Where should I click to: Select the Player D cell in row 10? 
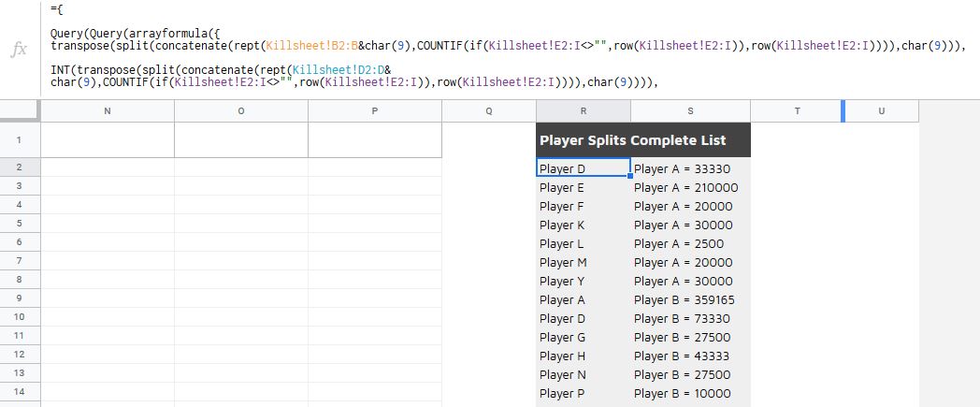pyautogui.click(x=584, y=317)
